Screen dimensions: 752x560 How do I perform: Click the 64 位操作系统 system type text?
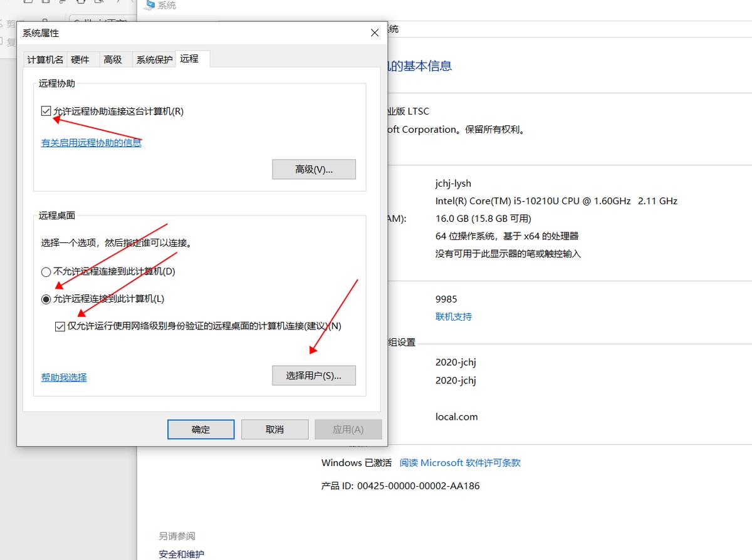click(x=507, y=236)
